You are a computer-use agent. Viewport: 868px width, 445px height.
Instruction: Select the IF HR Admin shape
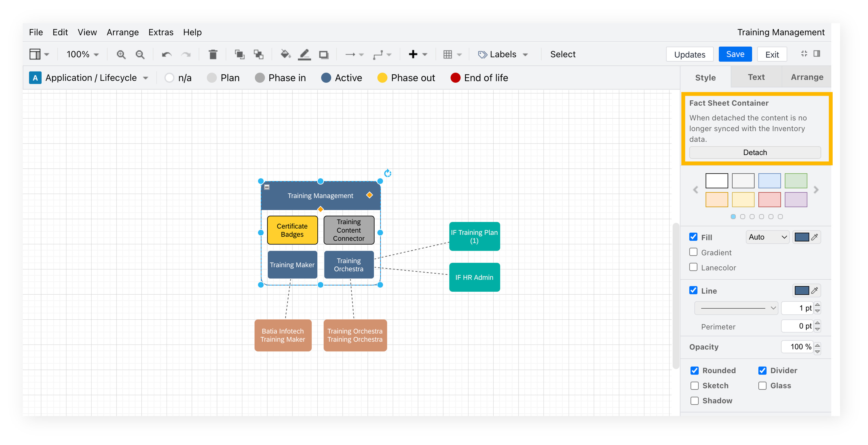pos(474,277)
